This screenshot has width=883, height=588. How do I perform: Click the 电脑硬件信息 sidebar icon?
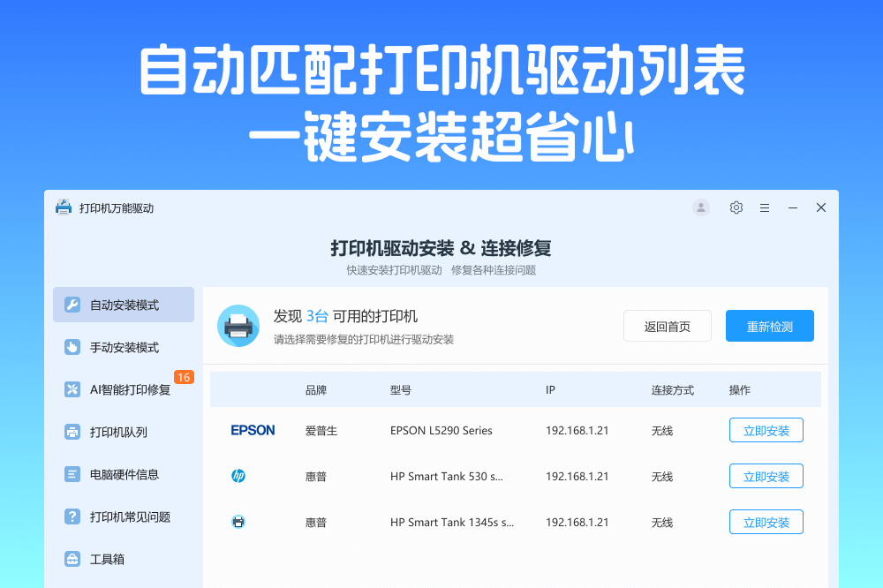pos(72,474)
